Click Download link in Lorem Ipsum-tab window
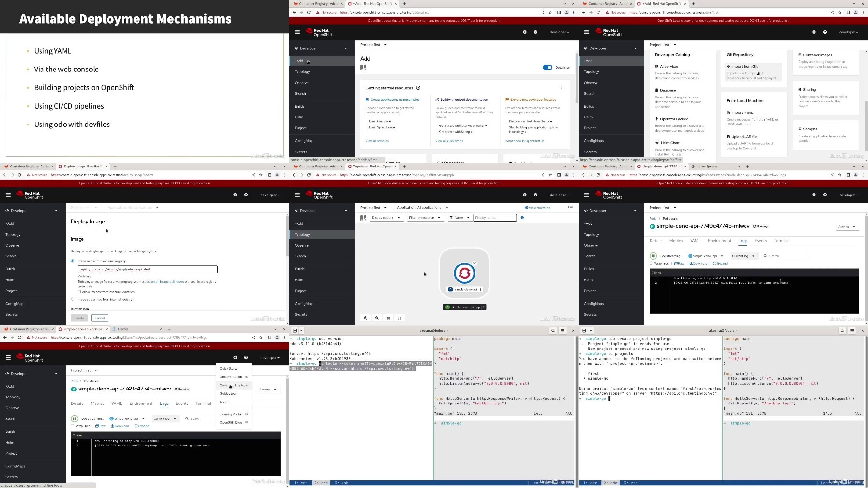 tap(699, 264)
